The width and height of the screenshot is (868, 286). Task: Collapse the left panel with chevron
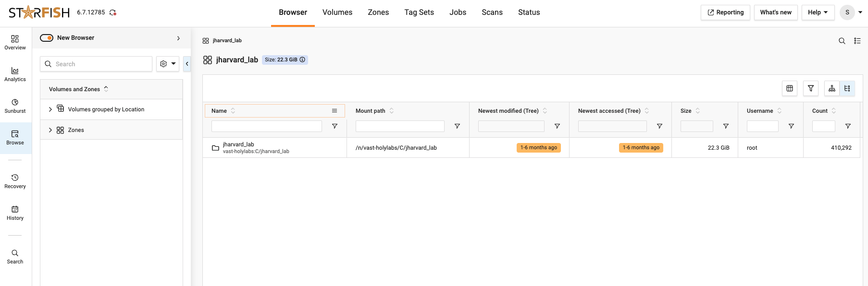tap(187, 64)
